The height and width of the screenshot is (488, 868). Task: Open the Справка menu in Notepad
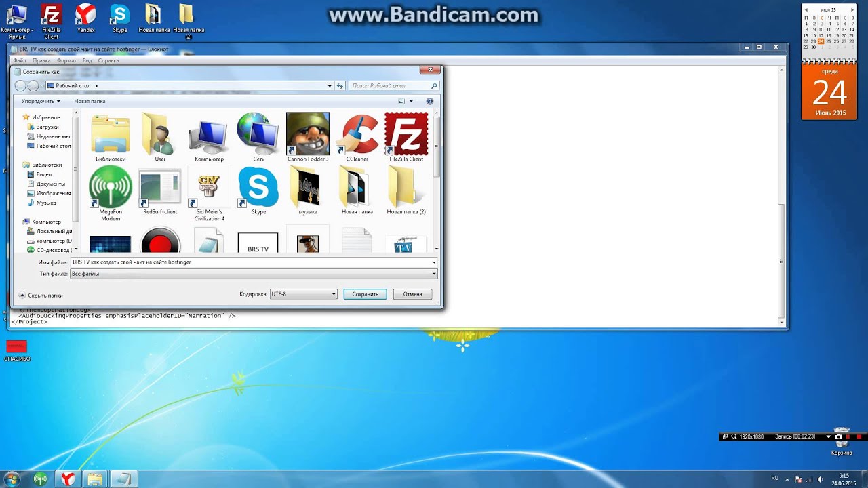click(x=108, y=60)
